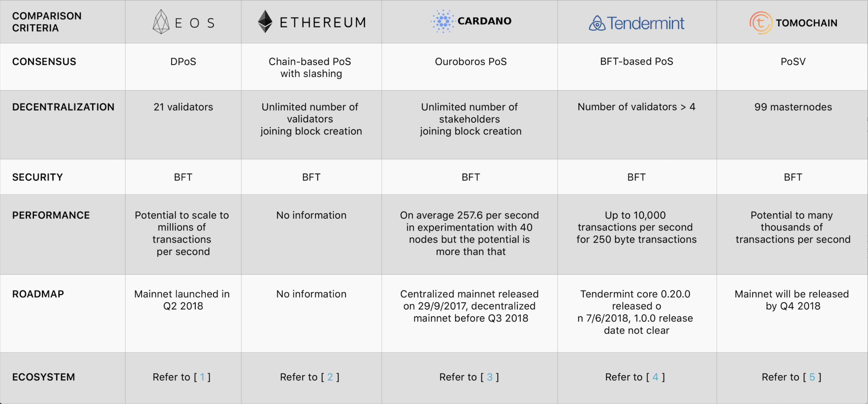Click the TomoChain orange circle logo
This screenshot has height=404, width=868.
(760, 23)
